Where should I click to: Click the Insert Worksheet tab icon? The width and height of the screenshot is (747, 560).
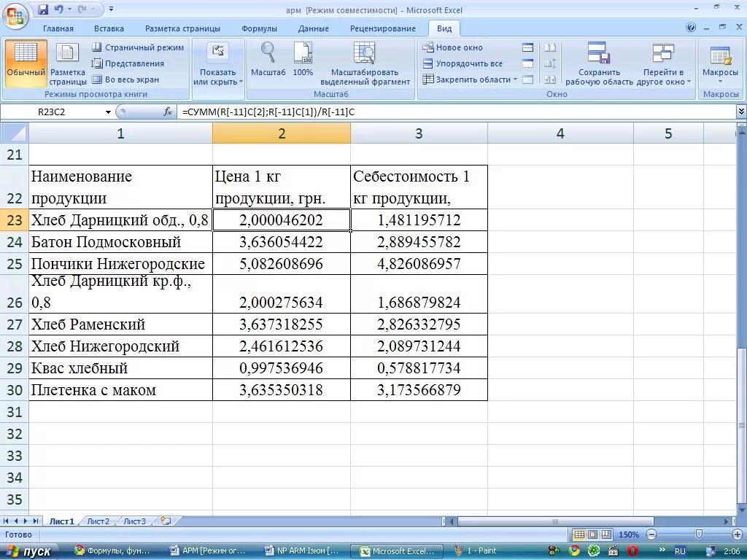coord(166,521)
